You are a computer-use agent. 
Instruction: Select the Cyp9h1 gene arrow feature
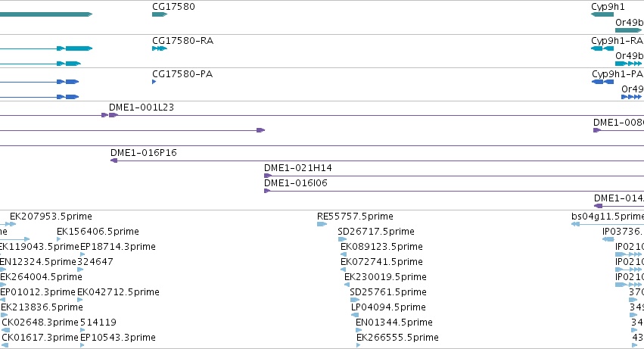pos(602,14)
